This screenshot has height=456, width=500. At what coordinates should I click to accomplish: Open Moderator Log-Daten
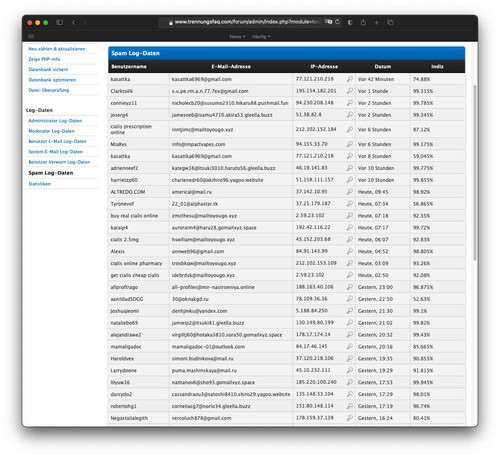(52, 131)
